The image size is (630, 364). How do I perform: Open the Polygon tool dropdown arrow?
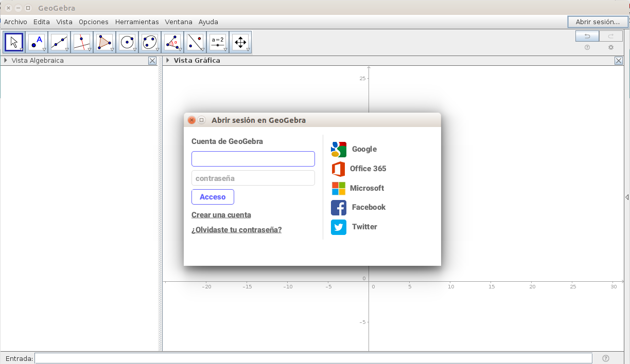[x=112, y=49]
